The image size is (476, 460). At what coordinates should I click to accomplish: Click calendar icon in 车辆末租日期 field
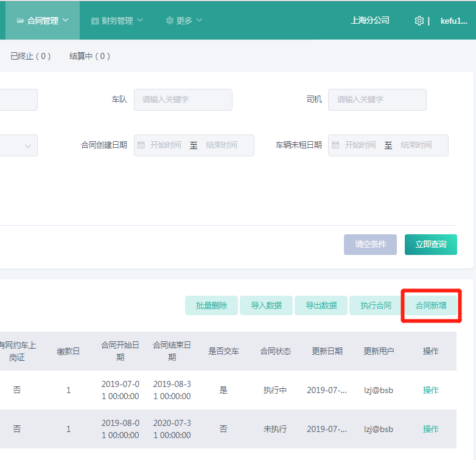336,145
